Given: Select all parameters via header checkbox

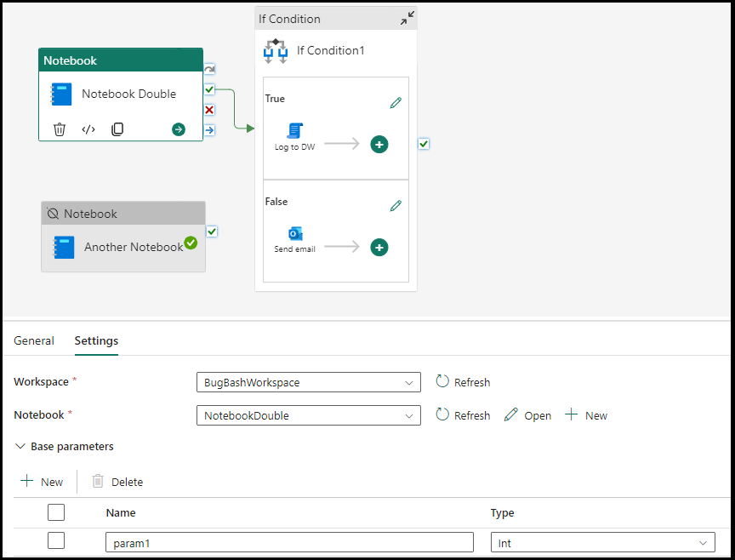Looking at the screenshot, I should 56,512.
